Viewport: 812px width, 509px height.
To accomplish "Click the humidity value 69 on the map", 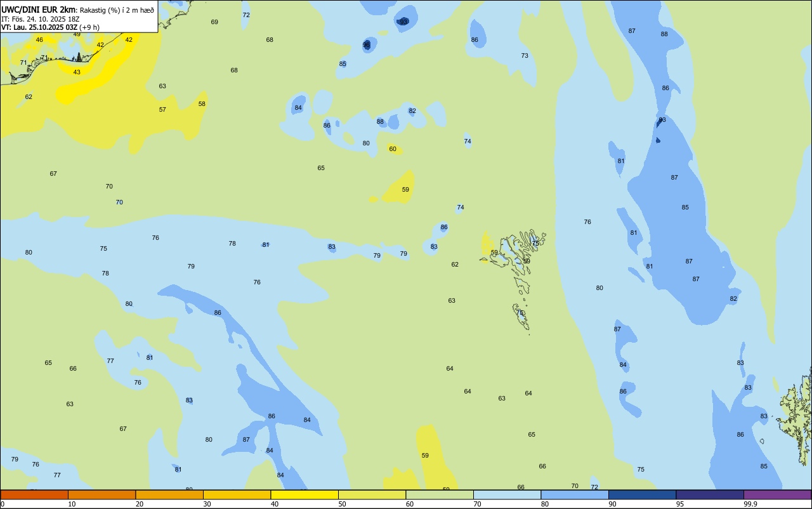I will (x=214, y=22).
